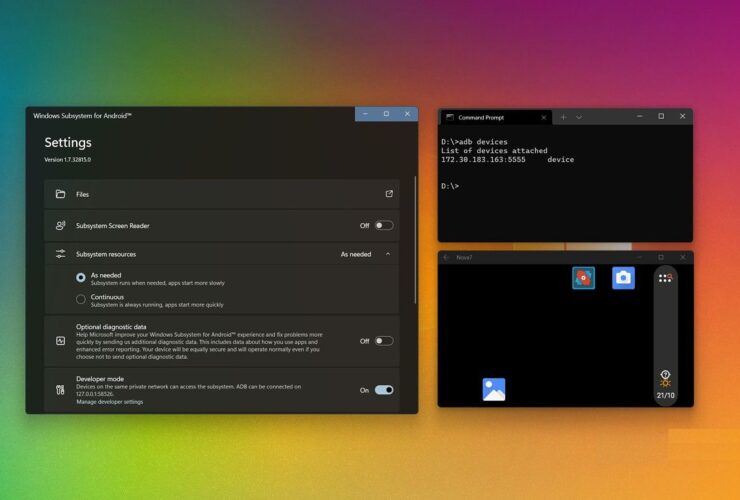Click the 'Subsystem Screen Reader' label

click(112, 226)
